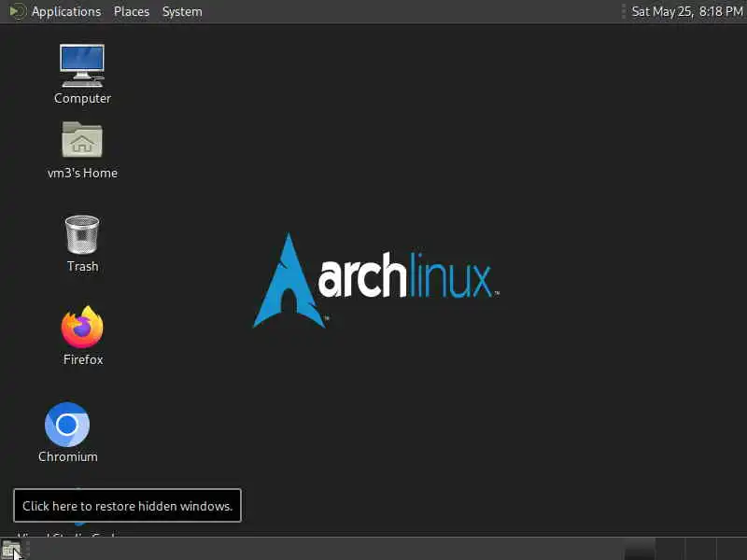Switch to the third workspace in the switcher
Viewport: 747px width, 560px height.
click(x=700, y=549)
